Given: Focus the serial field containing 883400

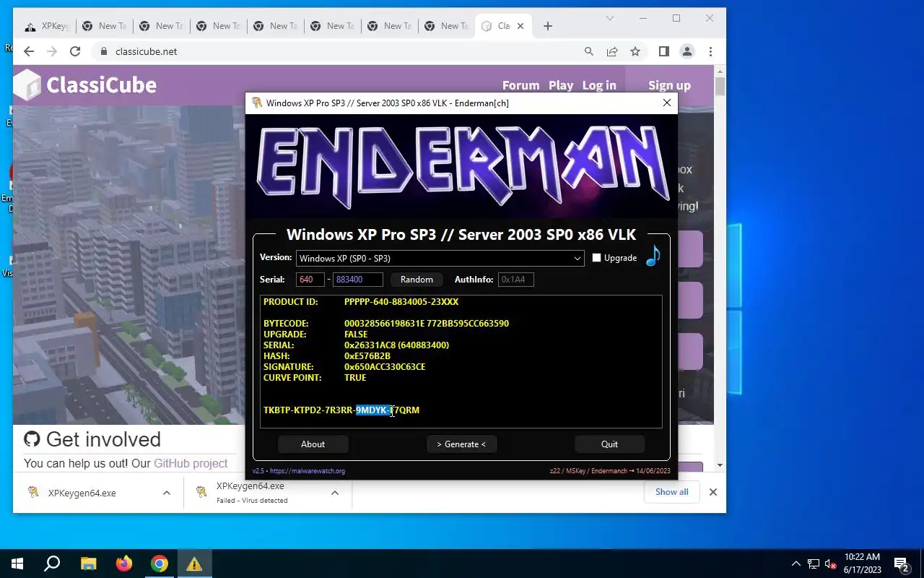Looking at the screenshot, I should pos(357,280).
